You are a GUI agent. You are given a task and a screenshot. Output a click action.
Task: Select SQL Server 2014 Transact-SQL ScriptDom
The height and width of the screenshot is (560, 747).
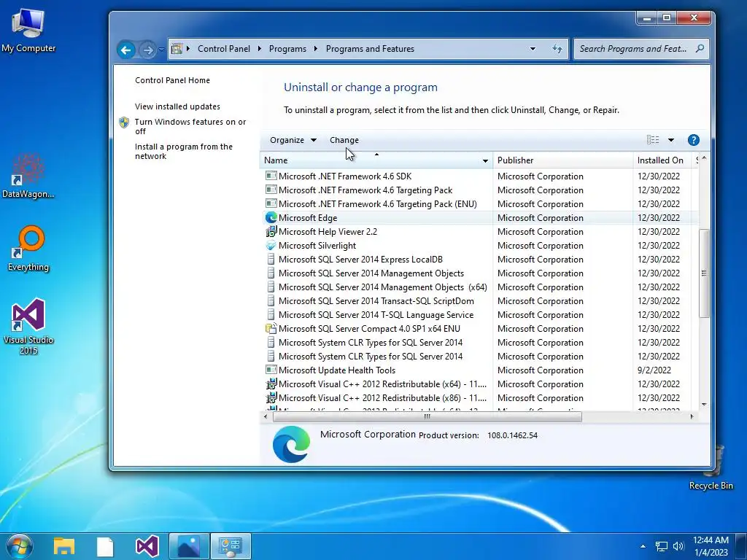[480, 301]
